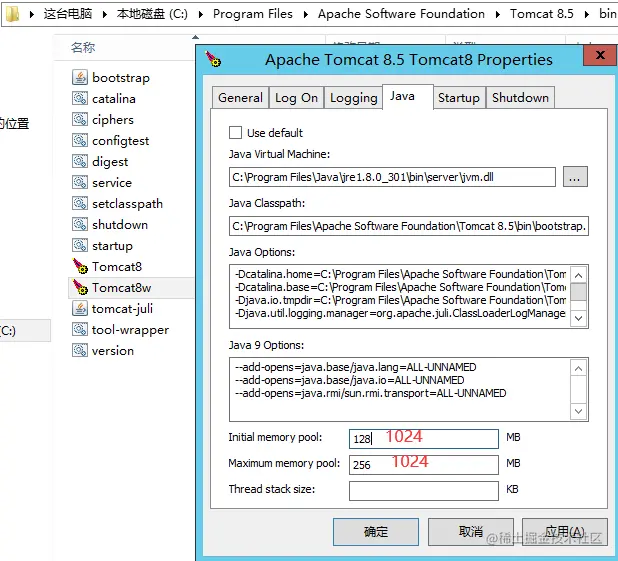
Task: Select the startup file name
Action: click(112, 246)
